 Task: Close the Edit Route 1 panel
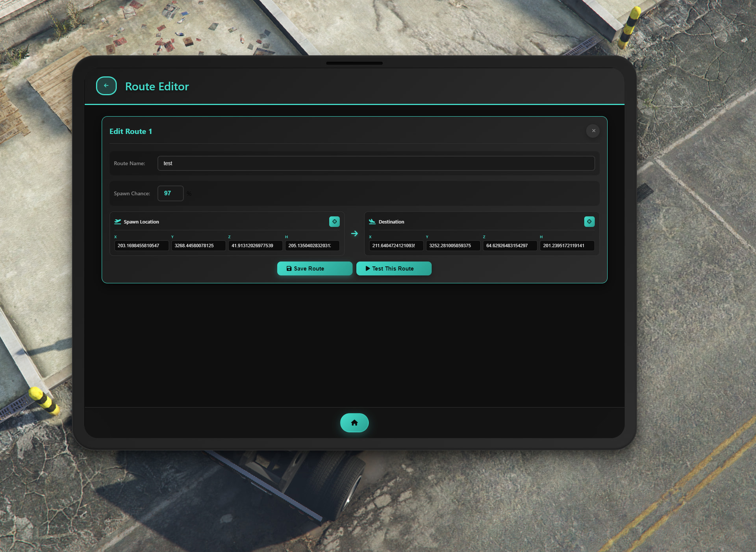[x=593, y=131]
